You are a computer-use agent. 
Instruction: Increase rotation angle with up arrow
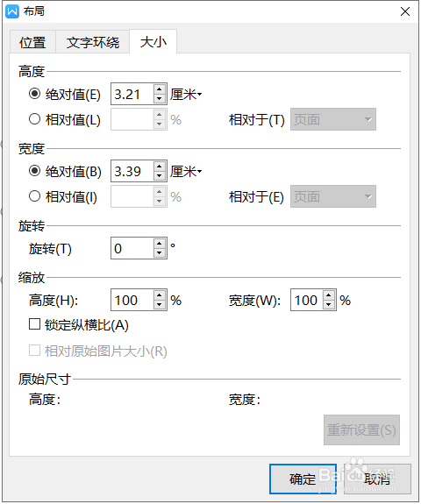click(x=160, y=244)
